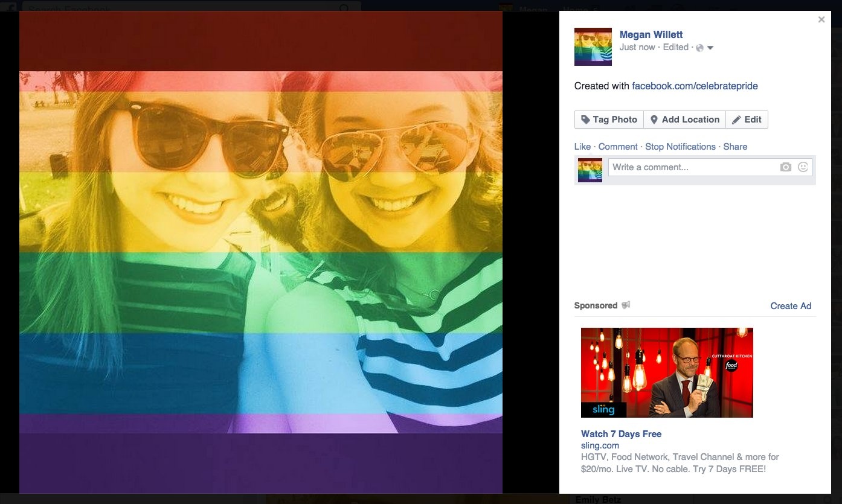Viewport: 842px width, 504px height.
Task: Click the globe privacy icon
Action: click(x=699, y=48)
